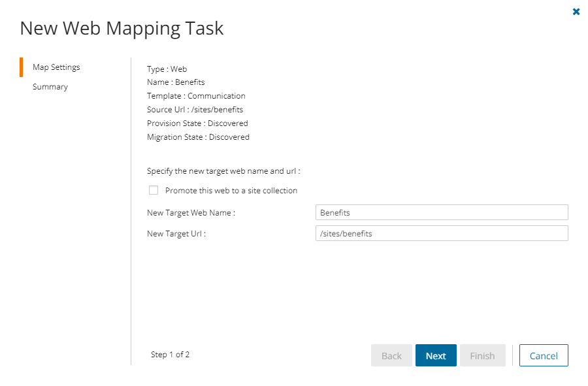
Task: Click the 'New Target Web Name :' label
Action: (x=191, y=213)
